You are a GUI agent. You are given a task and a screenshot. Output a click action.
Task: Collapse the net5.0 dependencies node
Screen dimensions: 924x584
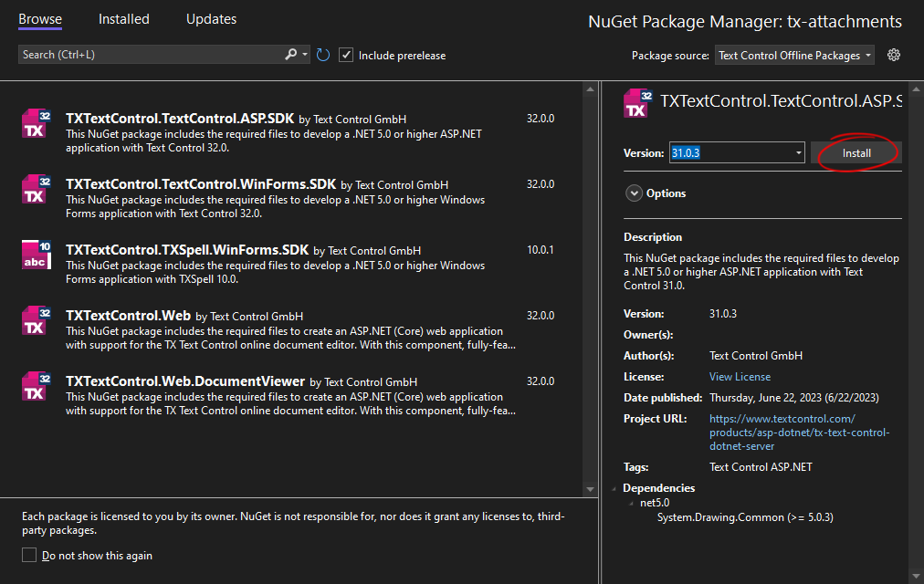coord(629,503)
